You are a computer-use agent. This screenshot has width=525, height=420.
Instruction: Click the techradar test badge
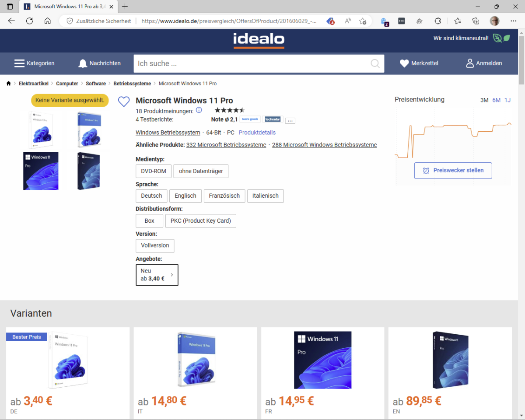[x=273, y=119]
